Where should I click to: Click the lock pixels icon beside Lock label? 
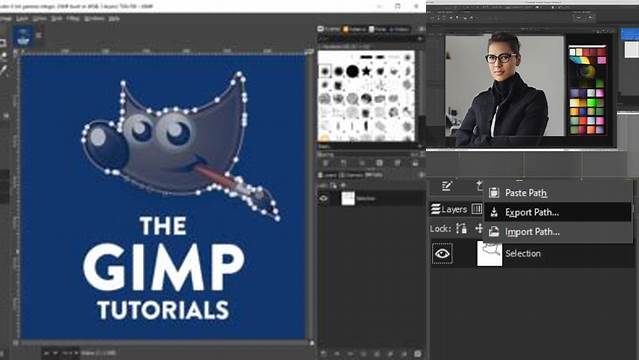coord(461,228)
